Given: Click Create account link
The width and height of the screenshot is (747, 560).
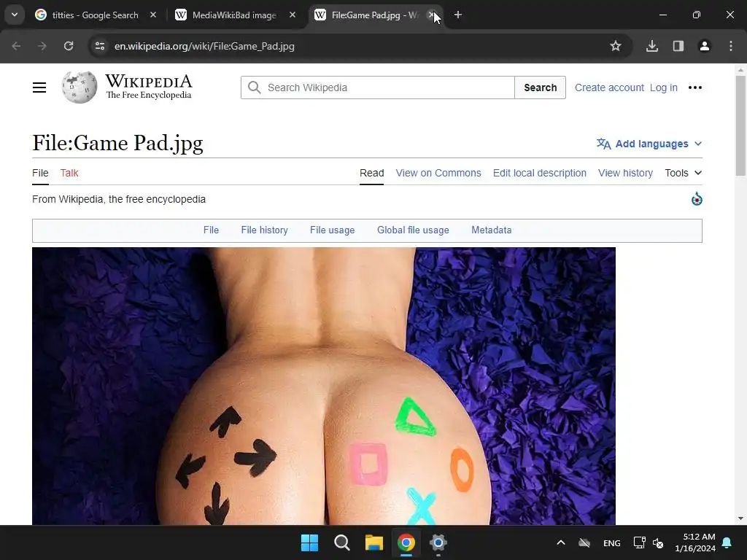Looking at the screenshot, I should [609, 87].
